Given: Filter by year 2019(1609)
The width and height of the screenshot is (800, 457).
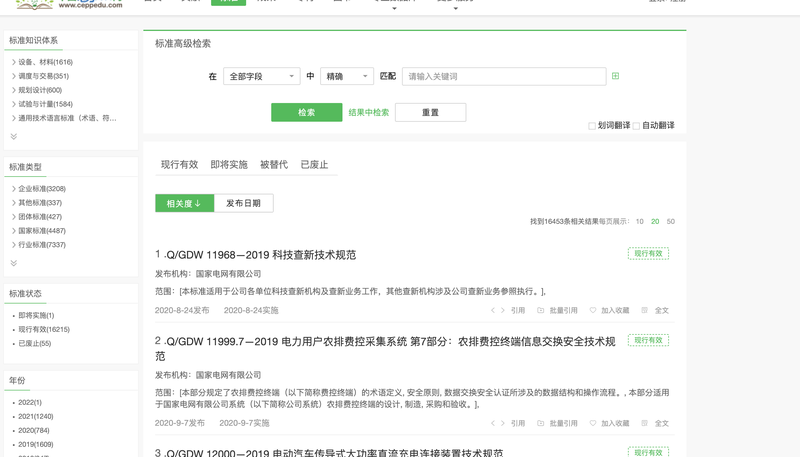Looking at the screenshot, I should tap(36, 444).
